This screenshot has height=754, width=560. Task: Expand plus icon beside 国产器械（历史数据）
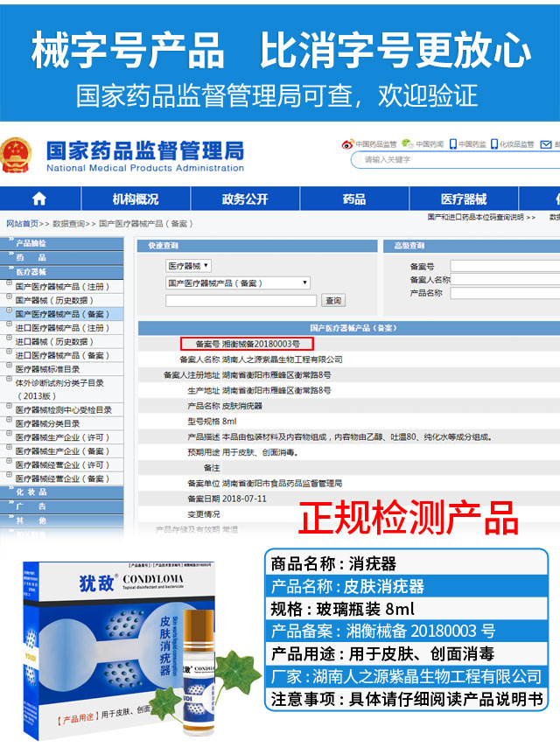[x=9, y=297]
